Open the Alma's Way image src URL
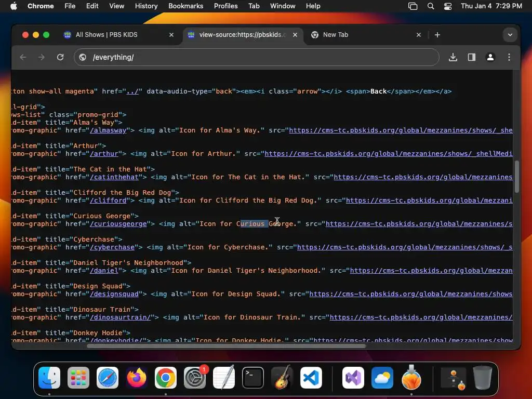Viewport: 532px width, 399px height. [x=401, y=130]
